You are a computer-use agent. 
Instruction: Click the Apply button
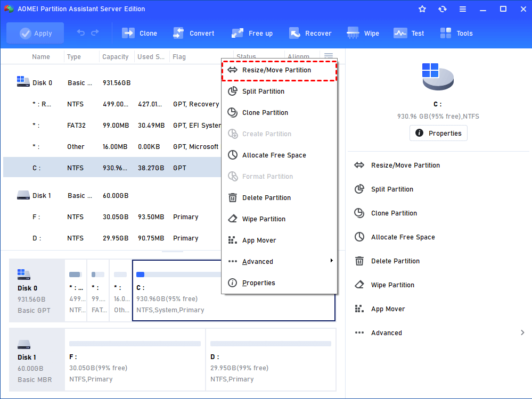35,33
